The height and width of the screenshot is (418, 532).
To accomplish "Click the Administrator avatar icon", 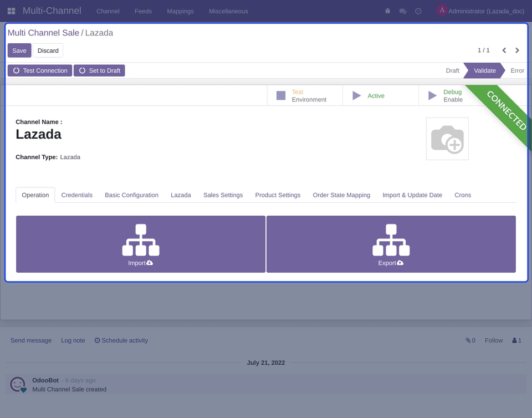I will [442, 10].
